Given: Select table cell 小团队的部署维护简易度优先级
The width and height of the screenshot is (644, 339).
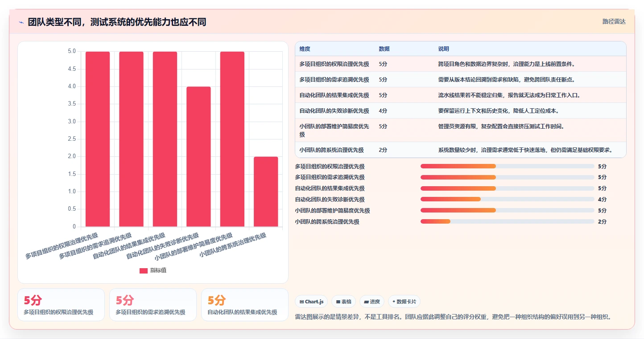Looking at the screenshot, I should [334, 130].
